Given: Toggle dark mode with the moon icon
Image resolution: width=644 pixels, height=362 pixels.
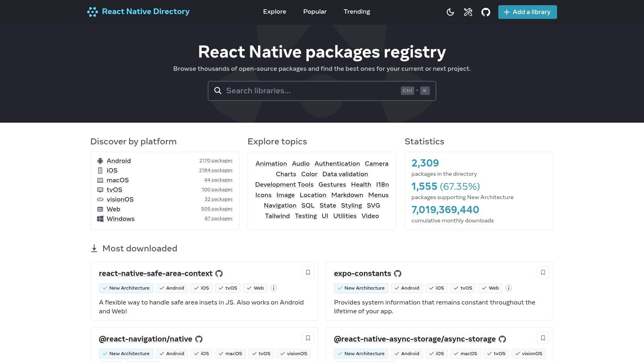Looking at the screenshot, I should point(450,12).
